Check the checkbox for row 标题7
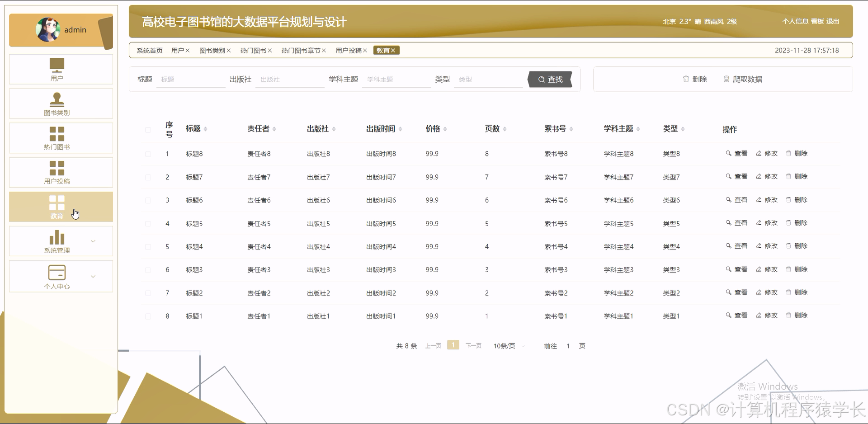 (x=148, y=177)
